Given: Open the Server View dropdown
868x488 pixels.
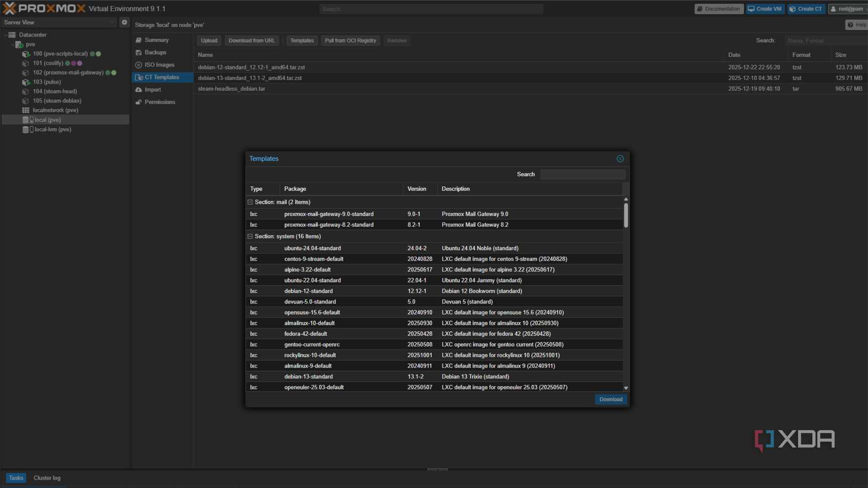Looking at the screenshot, I should point(112,23).
